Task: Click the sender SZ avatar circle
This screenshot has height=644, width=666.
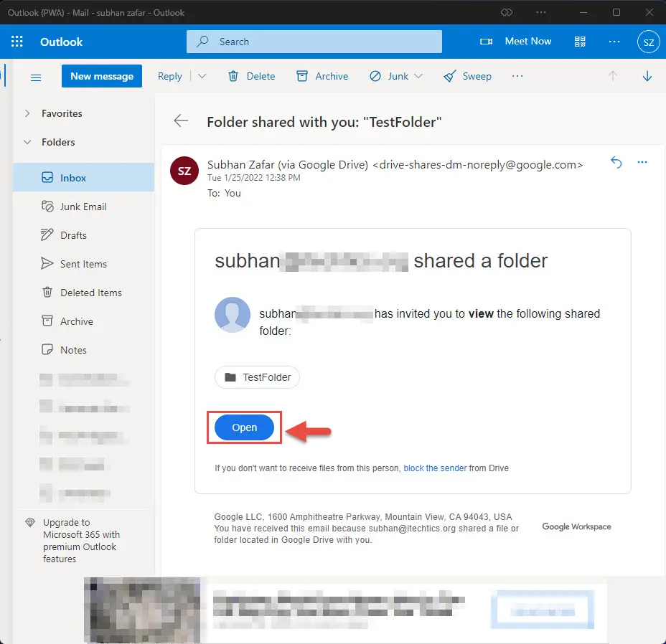Action: point(184,171)
